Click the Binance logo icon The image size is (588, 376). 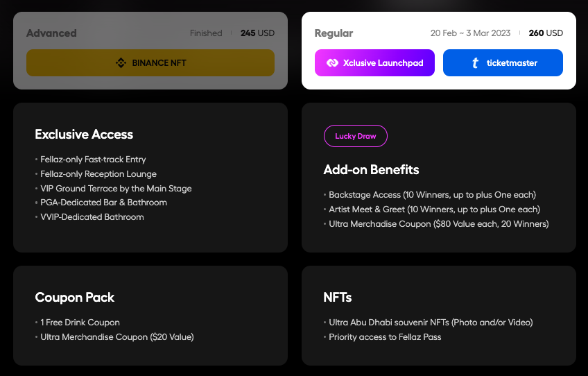point(121,63)
